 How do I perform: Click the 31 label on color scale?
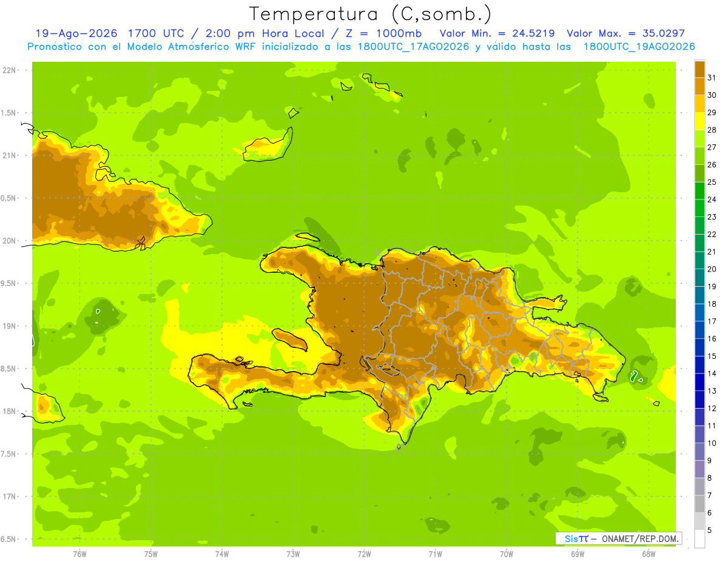tap(712, 78)
